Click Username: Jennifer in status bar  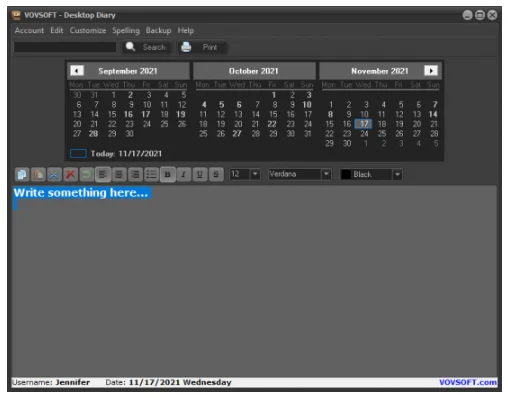click(51, 382)
